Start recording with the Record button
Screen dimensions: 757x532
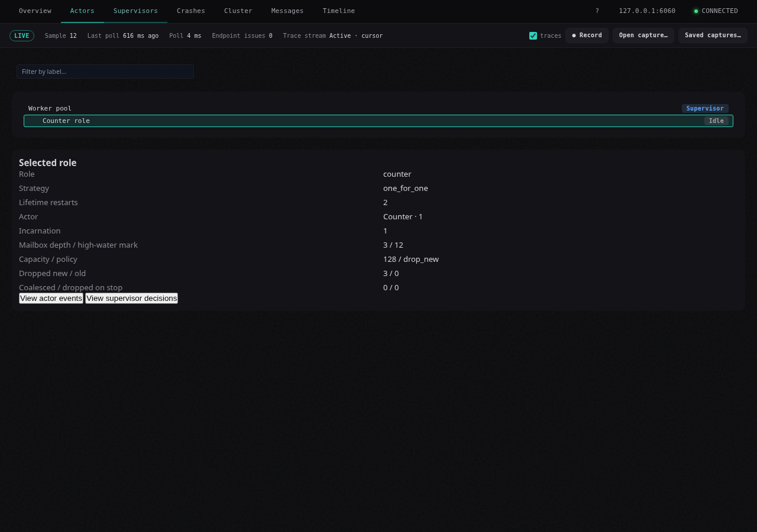coord(587,35)
